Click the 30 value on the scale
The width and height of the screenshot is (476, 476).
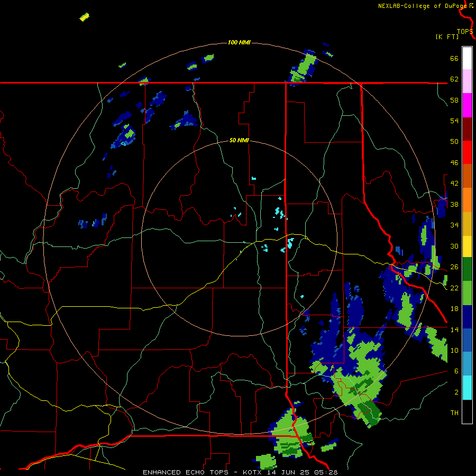454,246
